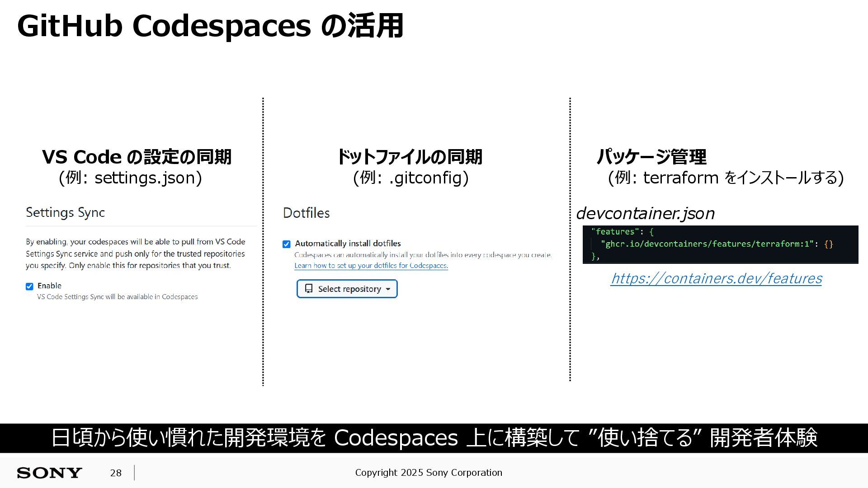Click the Settings Sync description paragraph
The width and height of the screenshot is (868, 488).
tap(136, 253)
